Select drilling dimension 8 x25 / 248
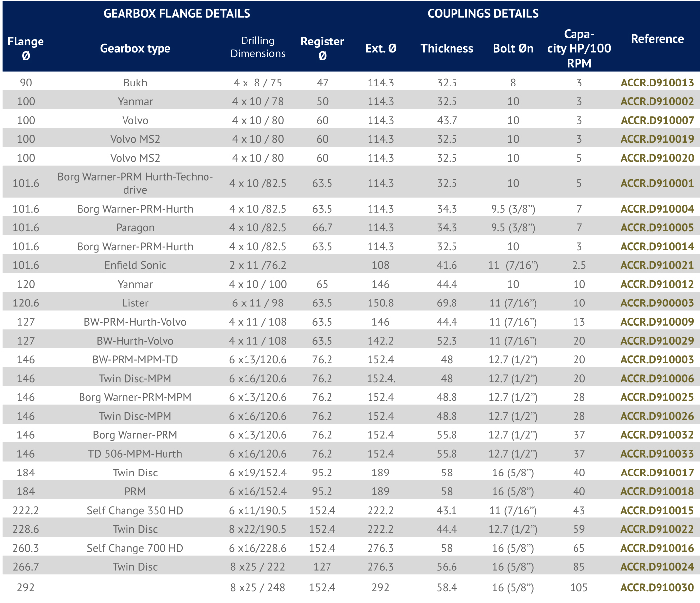The image size is (700, 603). tap(258, 587)
